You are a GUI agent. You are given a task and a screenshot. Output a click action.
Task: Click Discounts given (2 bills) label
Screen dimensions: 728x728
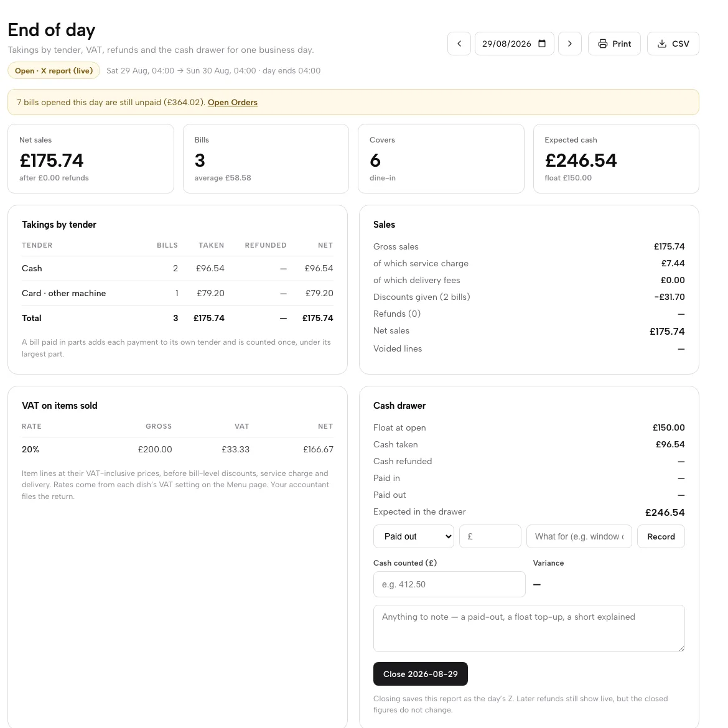(x=422, y=297)
